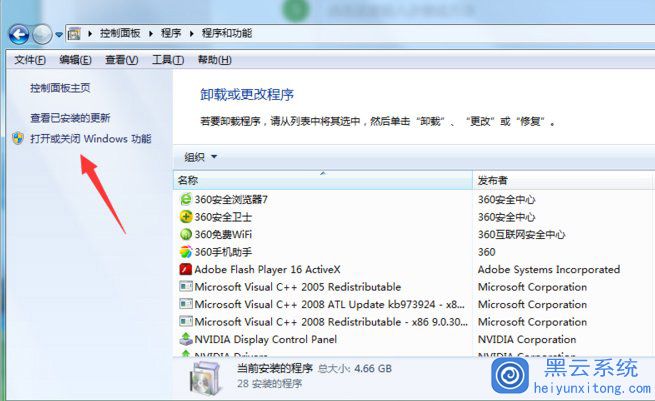
Task: Open the 工具(T) menu
Action: 168,60
